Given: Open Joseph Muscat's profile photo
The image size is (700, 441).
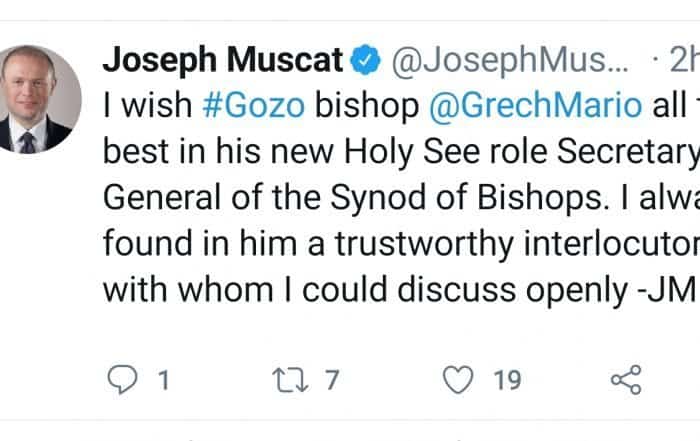Looking at the screenshot, I should [x=40, y=99].
